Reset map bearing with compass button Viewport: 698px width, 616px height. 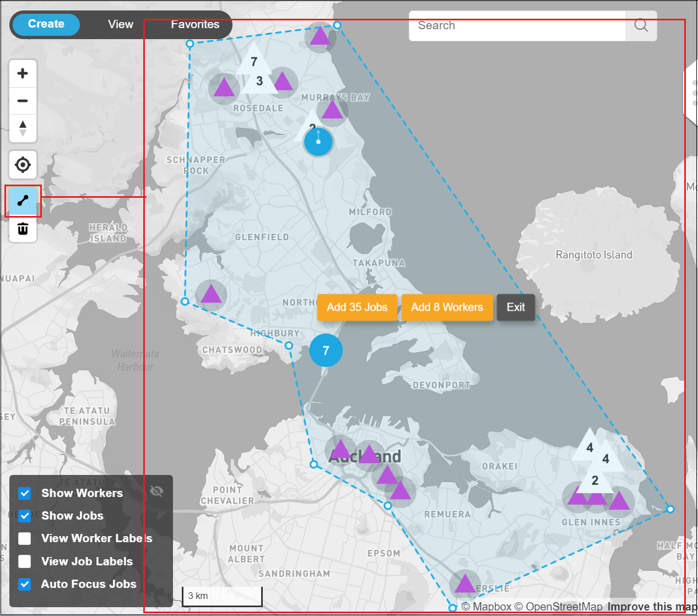click(x=23, y=128)
